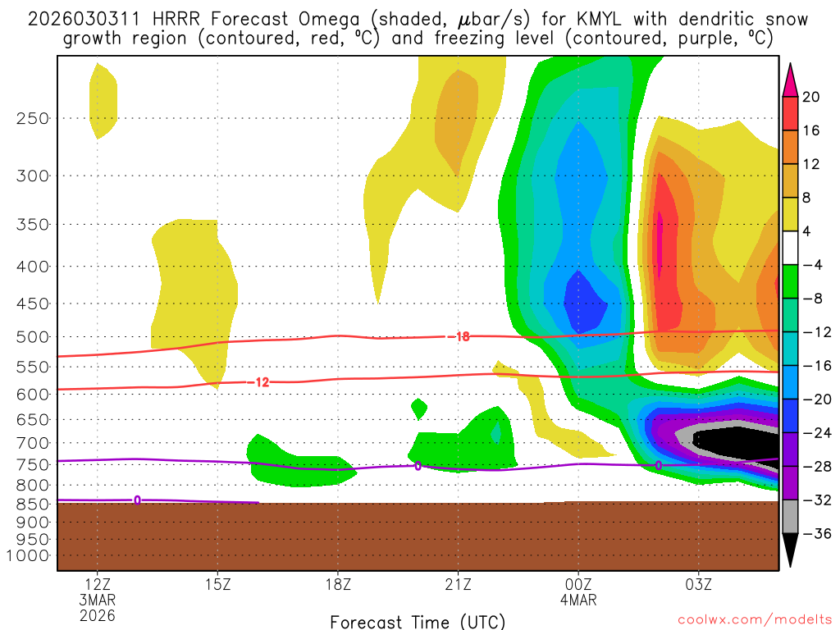Click the Forecast Time (UTC) axis label
The image size is (840, 630).
tap(418, 622)
